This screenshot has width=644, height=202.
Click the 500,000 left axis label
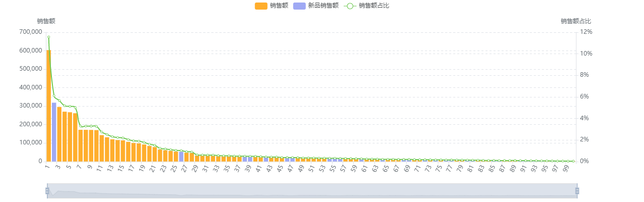click(x=32, y=69)
